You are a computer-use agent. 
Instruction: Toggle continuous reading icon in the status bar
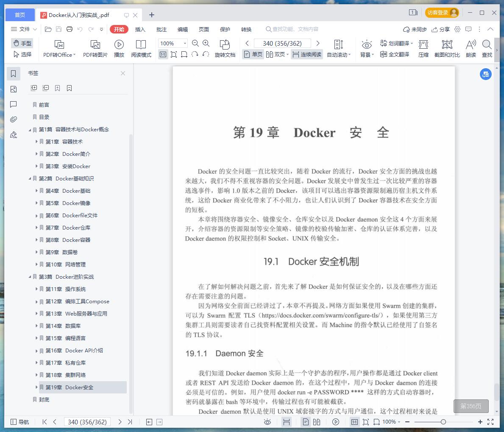[x=287, y=422]
